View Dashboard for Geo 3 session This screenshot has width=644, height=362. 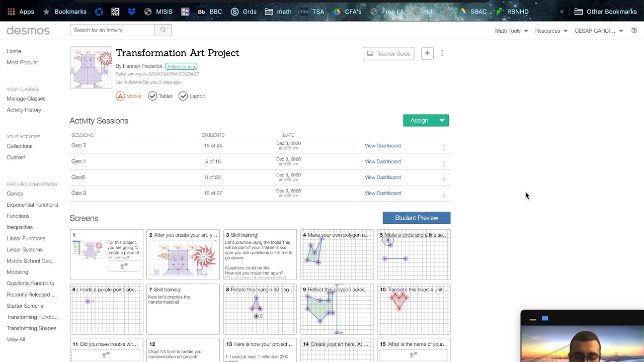tap(383, 193)
